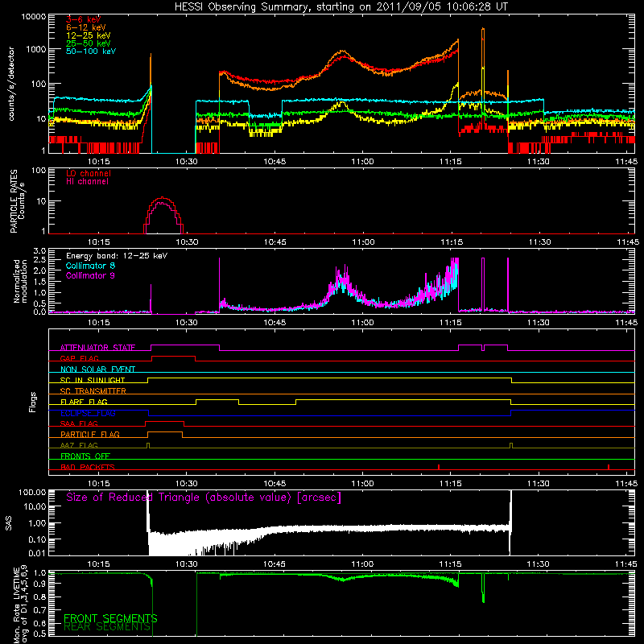Select the NON_SOLAR_EVENT flag label
This screenshot has width=644, height=644.
click(x=97, y=369)
